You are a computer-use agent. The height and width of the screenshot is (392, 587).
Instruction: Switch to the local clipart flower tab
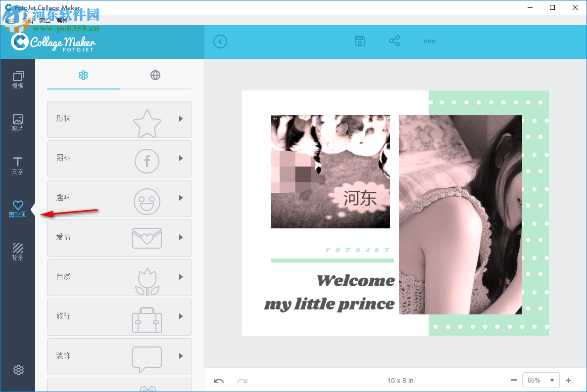(83, 75)
